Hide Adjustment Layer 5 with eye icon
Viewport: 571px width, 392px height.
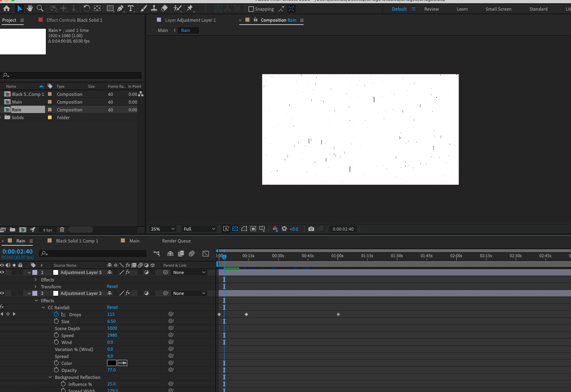[x=2, y=272]
